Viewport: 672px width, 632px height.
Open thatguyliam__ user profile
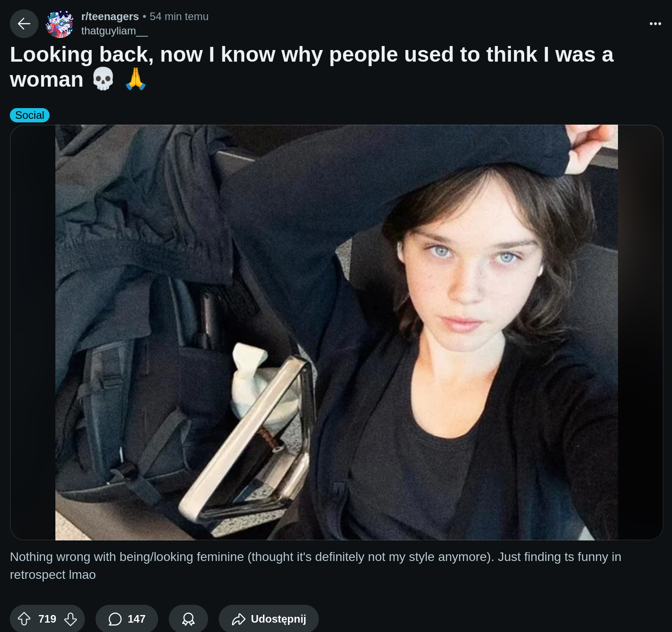(114, 31)
